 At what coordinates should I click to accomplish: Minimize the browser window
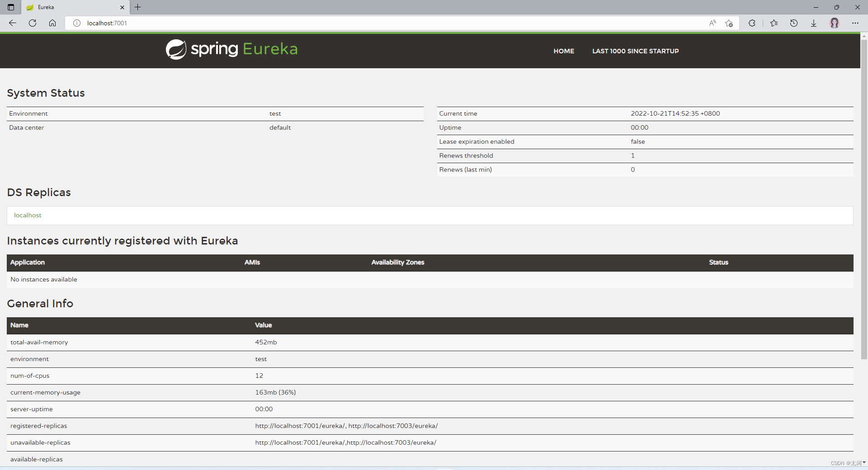[816, 7]
